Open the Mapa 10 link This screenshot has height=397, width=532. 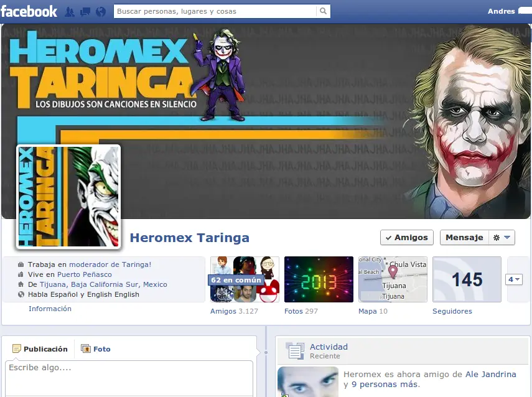pos(373,311)
